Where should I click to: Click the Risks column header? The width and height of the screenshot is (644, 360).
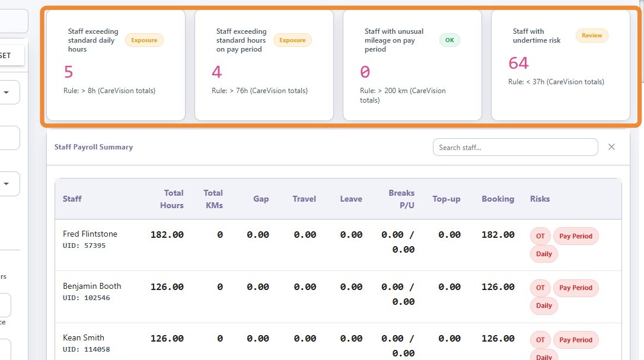tap(540, 199)
